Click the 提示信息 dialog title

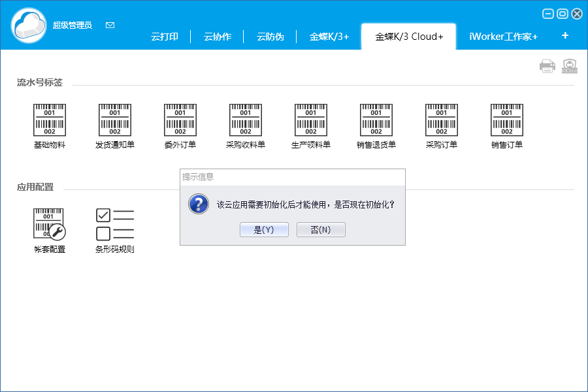pyautogui.click(x=198, y=176)
